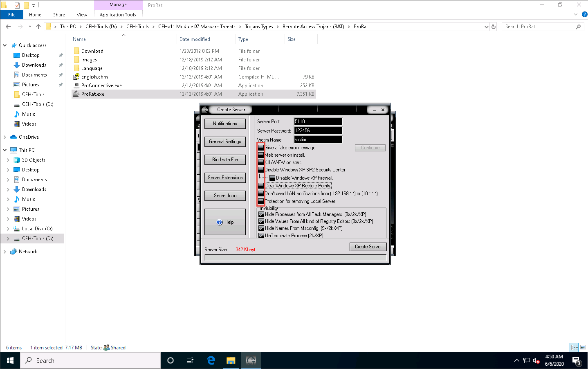Open the Manage contextual tab
The image size is (588, 369).
(118, 5)
